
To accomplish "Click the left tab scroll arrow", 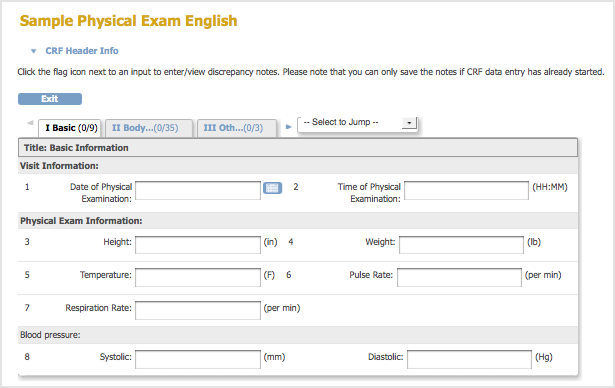I will 30,123.
